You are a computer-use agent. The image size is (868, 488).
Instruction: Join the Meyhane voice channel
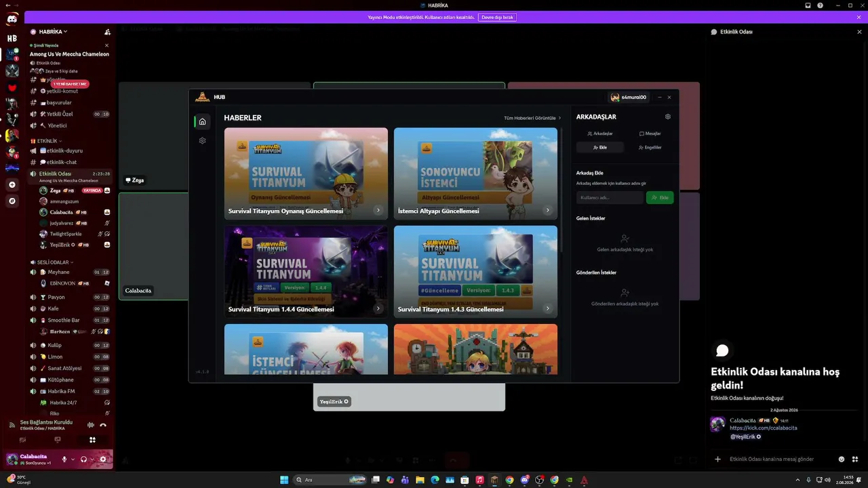click(x=70, y=272)
